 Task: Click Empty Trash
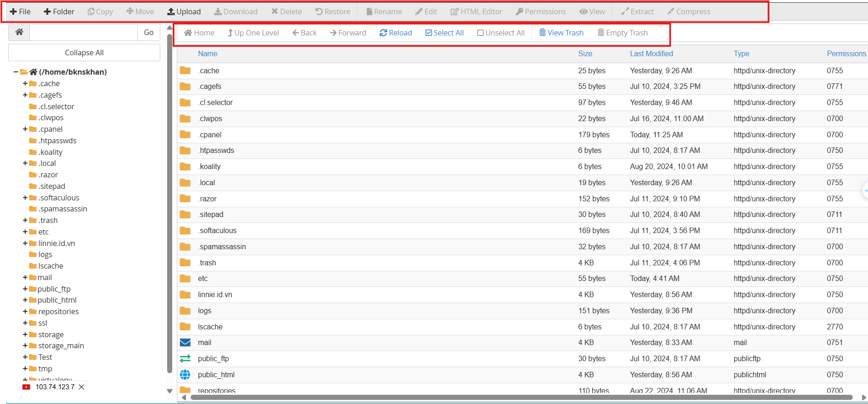tap(623, 33)
